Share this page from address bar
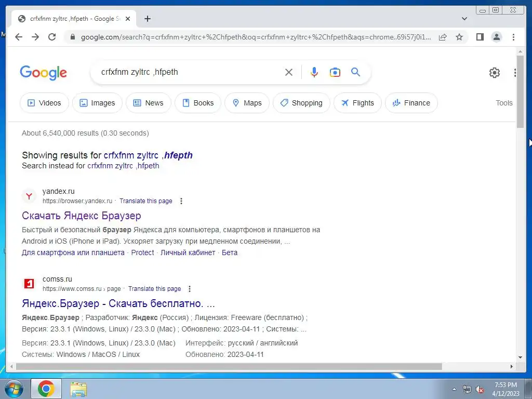This screenshot has height=399, width=532. (x=443, y=37)
